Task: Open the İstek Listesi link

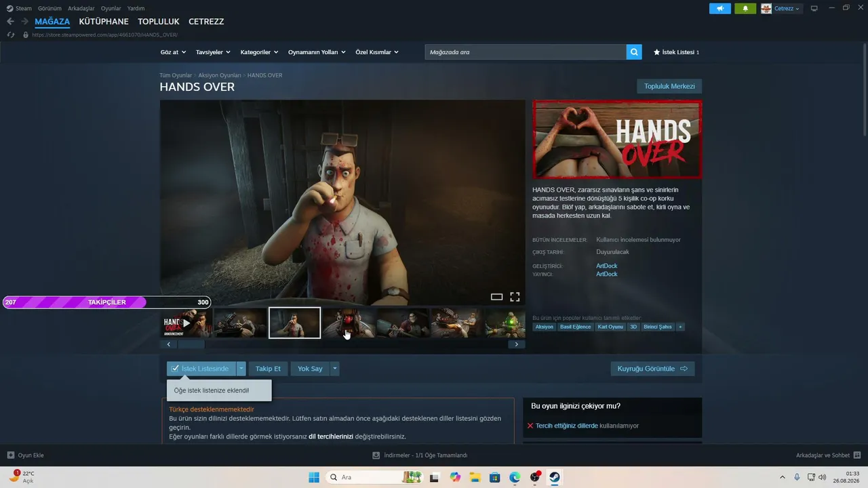Action: [x=676, y=52]
